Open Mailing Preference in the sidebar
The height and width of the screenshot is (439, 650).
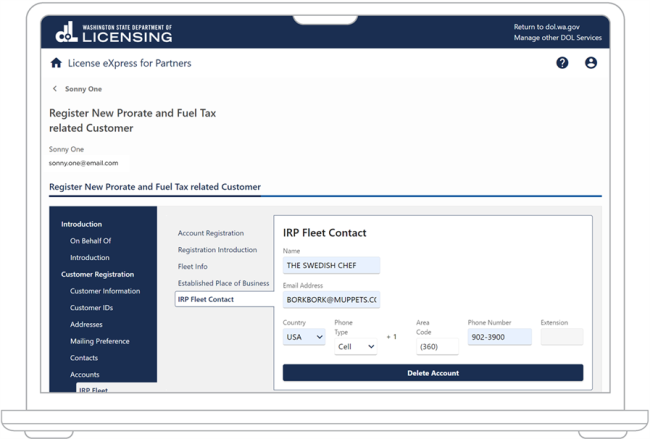[99, 341]
